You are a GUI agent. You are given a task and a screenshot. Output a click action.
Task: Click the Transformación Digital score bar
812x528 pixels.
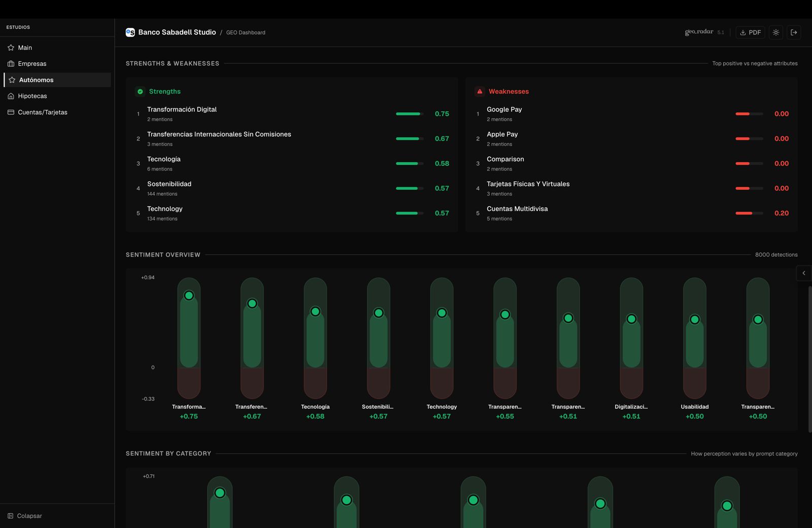(x=409, y=114)
